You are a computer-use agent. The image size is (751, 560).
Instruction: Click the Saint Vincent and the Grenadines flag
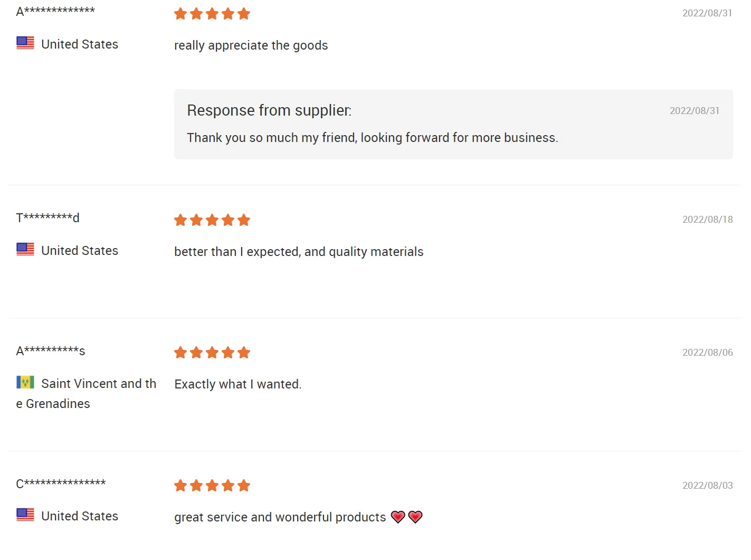[25, 382]
